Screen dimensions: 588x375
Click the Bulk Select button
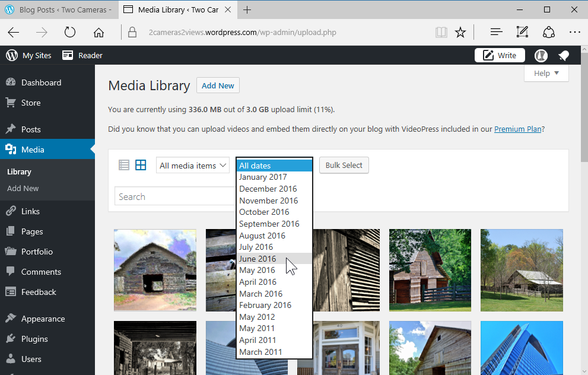point(344,166)
